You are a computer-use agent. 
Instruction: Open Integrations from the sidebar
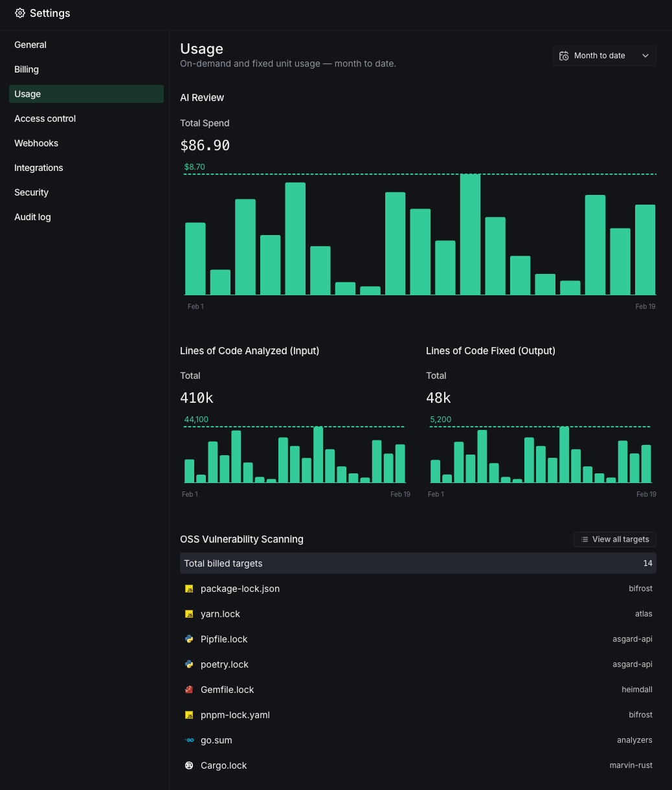[39, 168]
